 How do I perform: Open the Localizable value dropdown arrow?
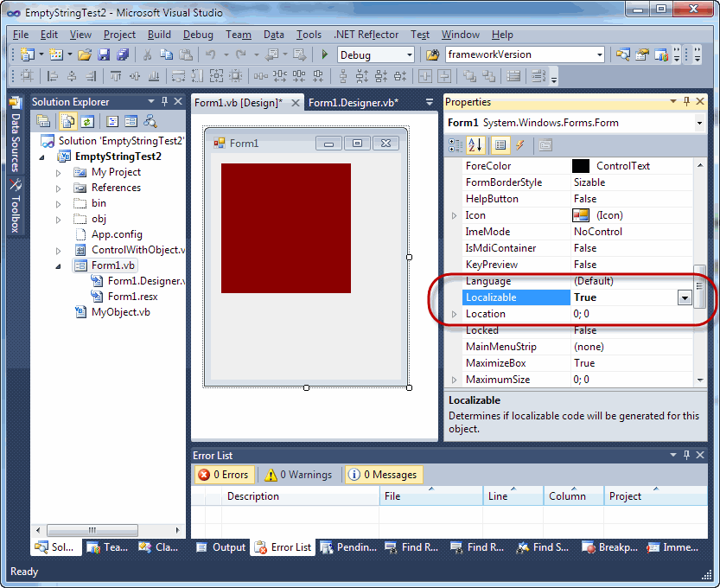(685, 297)
